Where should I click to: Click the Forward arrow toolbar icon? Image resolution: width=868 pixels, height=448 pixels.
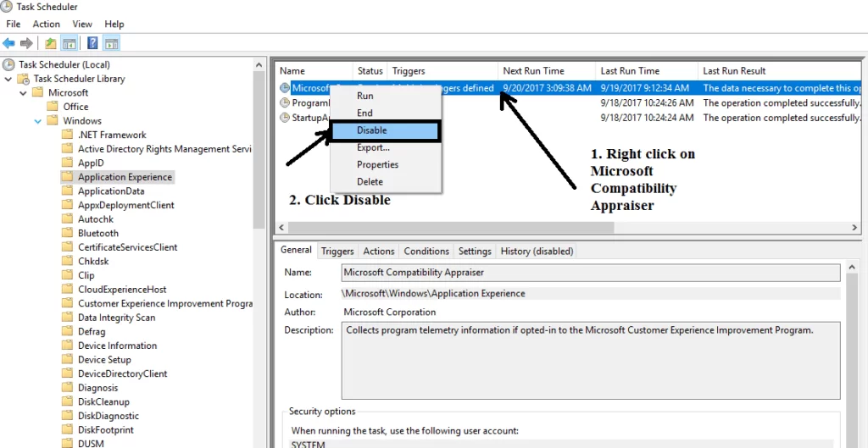[26, 43]
